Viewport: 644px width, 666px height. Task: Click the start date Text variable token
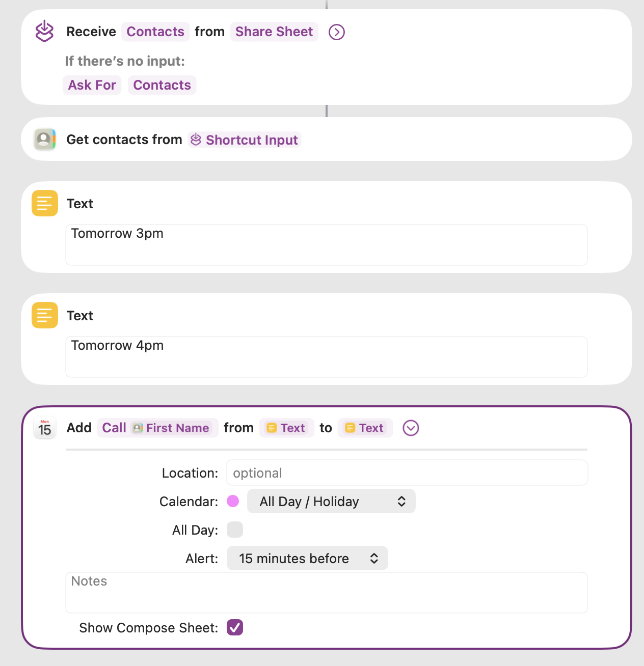click(286, 428)
